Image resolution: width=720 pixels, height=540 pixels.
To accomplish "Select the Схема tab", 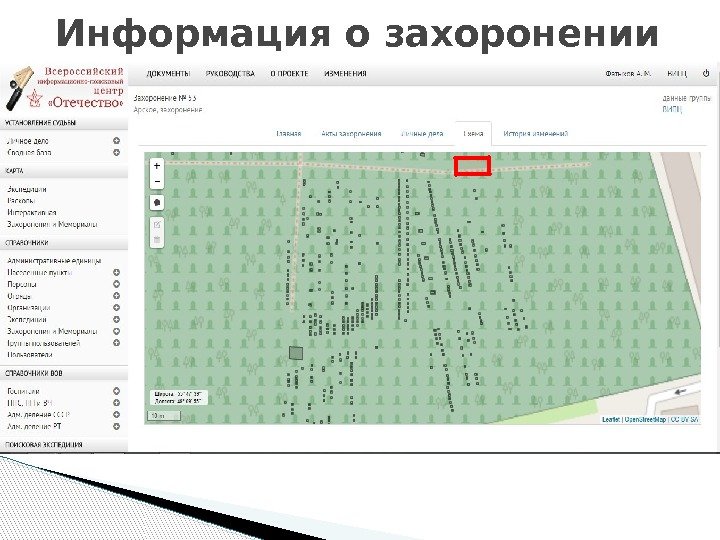I will pyautogui.click(x=473, y=134).
